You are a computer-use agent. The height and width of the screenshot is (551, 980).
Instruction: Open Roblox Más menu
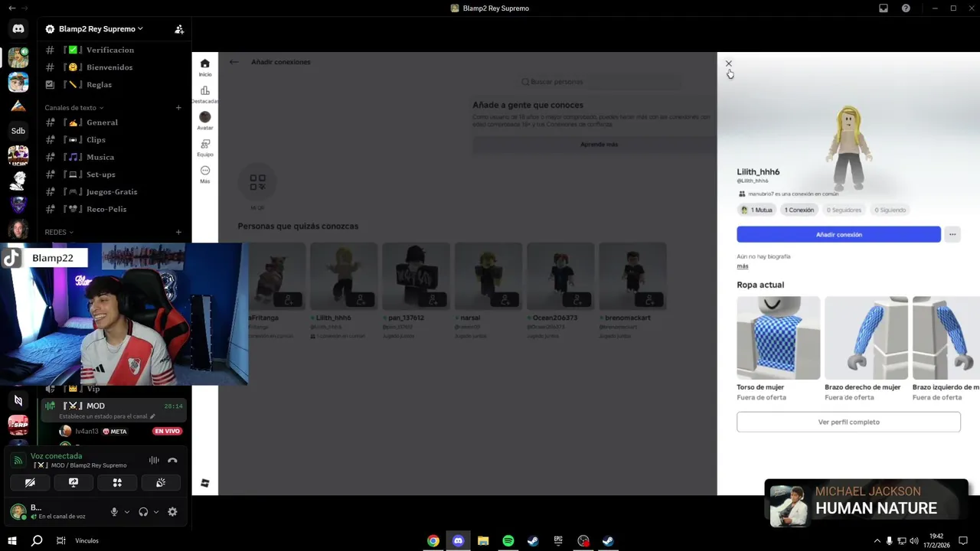click(204, 174)
